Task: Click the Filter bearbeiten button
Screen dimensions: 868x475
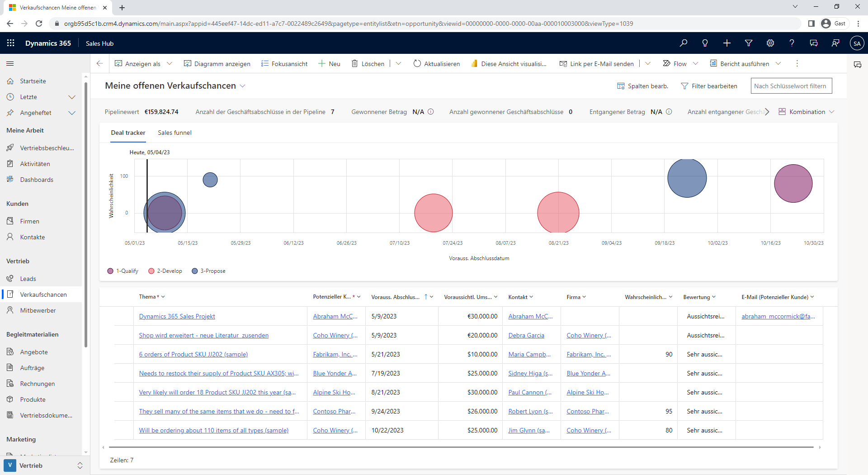Action: (709, 86)
